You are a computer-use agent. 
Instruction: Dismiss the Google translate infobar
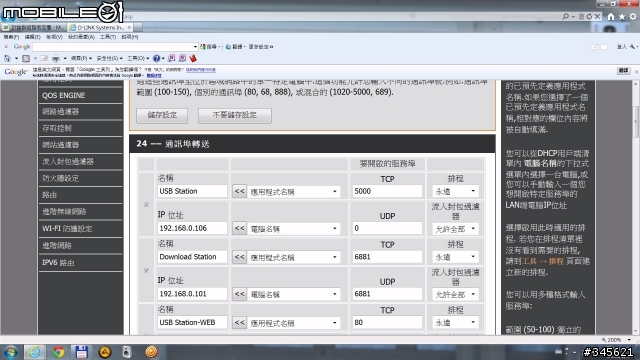coord(636,72)
